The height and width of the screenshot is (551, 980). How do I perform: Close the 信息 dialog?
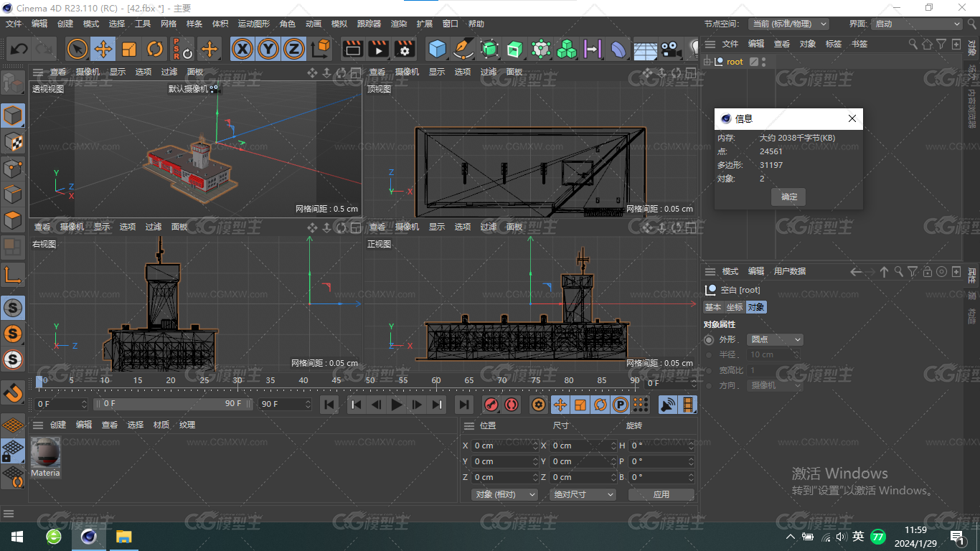tap(852, 118)
